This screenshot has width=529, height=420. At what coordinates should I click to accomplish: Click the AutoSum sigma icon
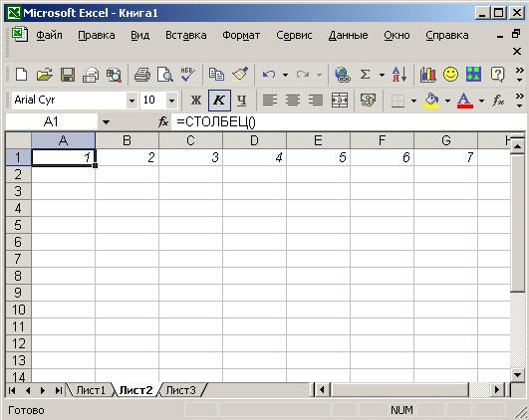365,75
